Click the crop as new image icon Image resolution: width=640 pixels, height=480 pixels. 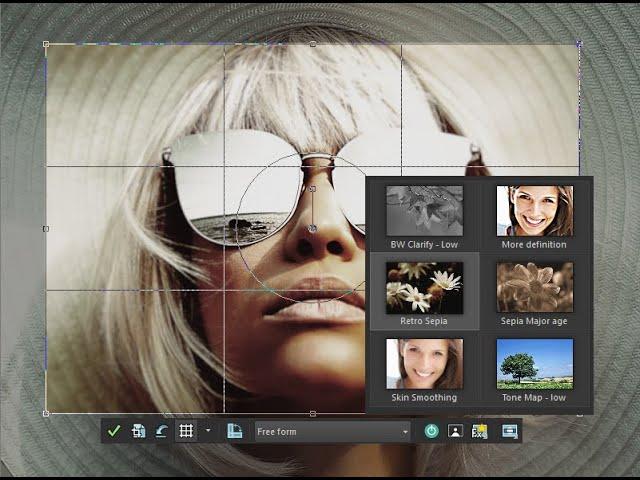click(138, 431)
